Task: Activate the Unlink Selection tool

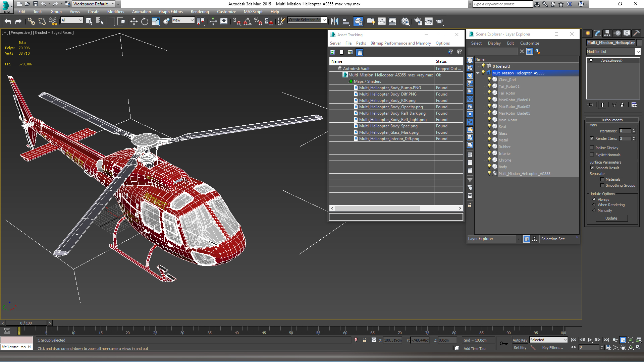Action: [42, 21]
